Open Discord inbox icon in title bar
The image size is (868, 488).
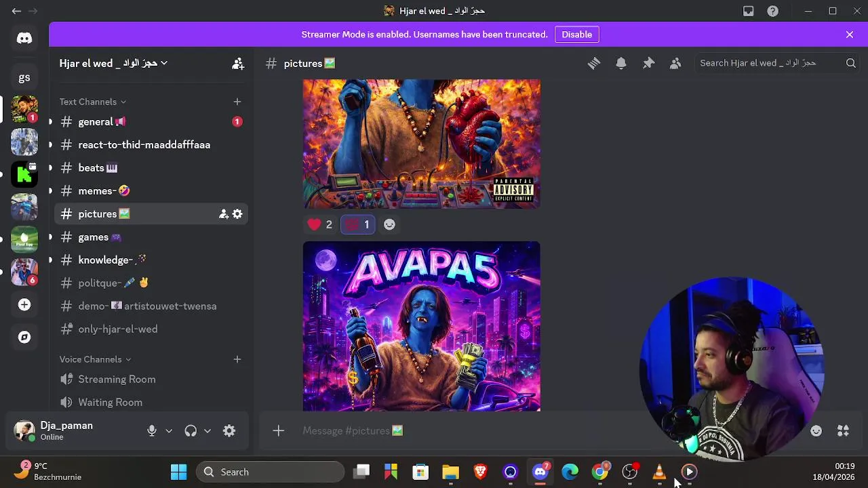point(748,11)
